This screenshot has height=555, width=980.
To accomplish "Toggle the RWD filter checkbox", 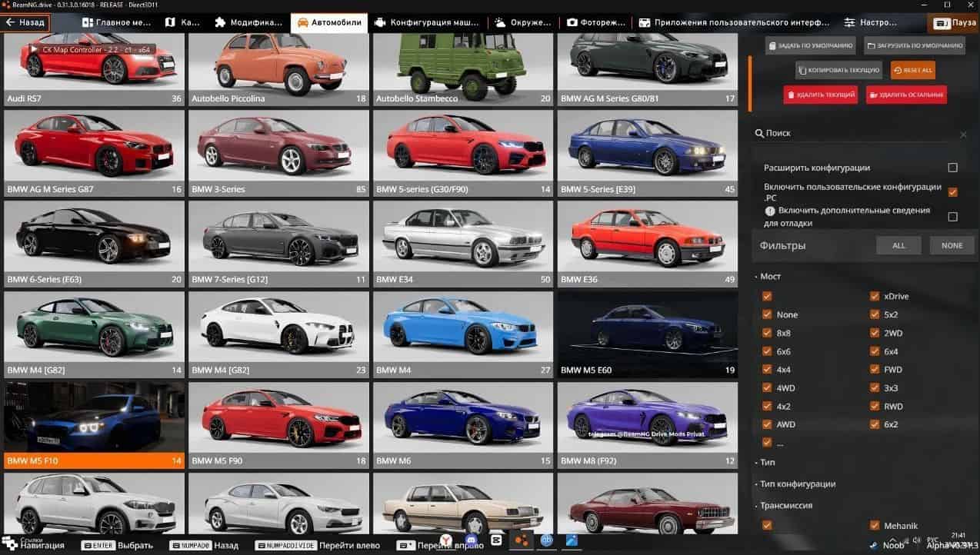I will [x=875, y=406].
